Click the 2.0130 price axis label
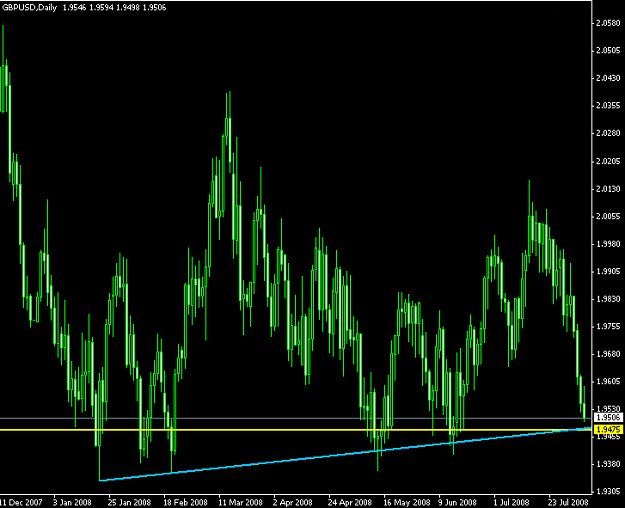 click(608, 189)
